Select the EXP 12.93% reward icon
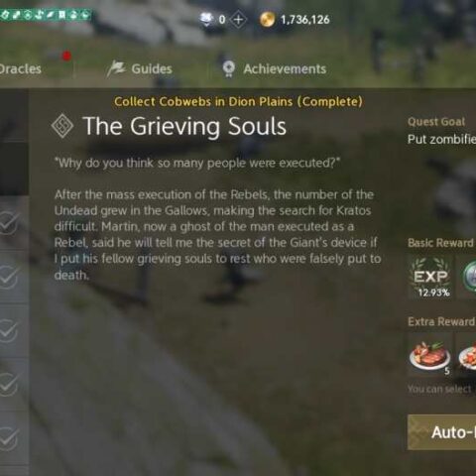Viewport: 476px width, 476px height. click(431, 277)
